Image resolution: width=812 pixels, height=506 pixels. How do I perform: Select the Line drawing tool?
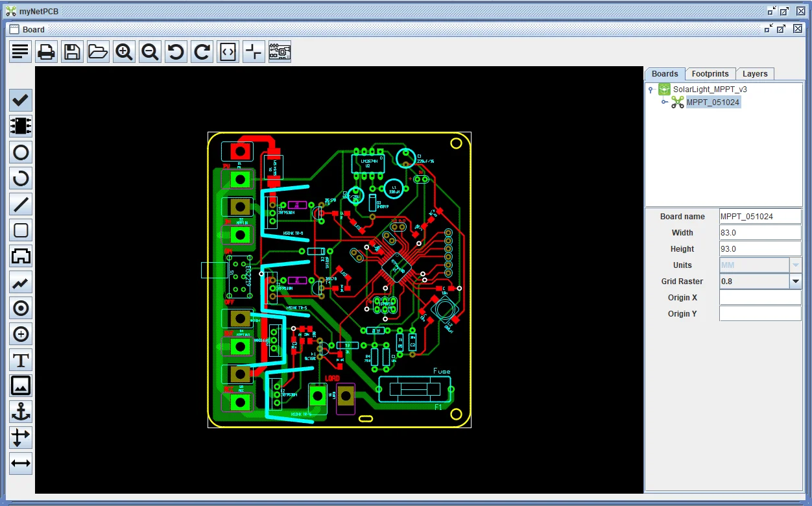[x=21, y=204]
